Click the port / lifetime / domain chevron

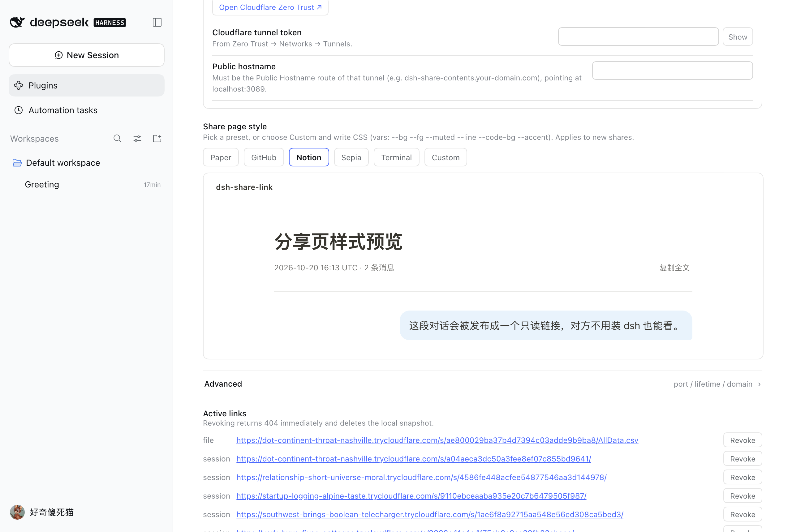pos(759,384)
